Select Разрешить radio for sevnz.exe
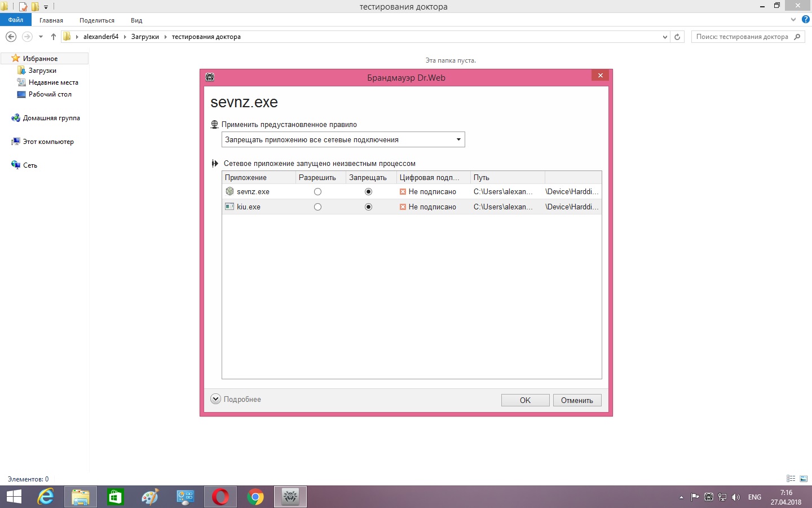The height and width of the screenshot is (508, 812). [x=317, y=192]
